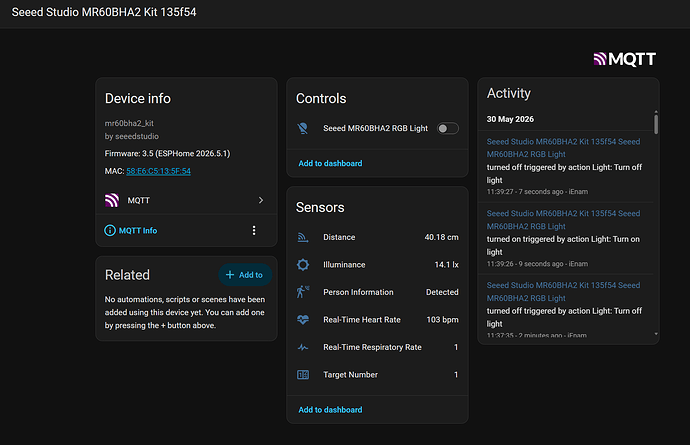690x445 pixels.
Task: Open Person Information sensor label
Action: point(358,292)
